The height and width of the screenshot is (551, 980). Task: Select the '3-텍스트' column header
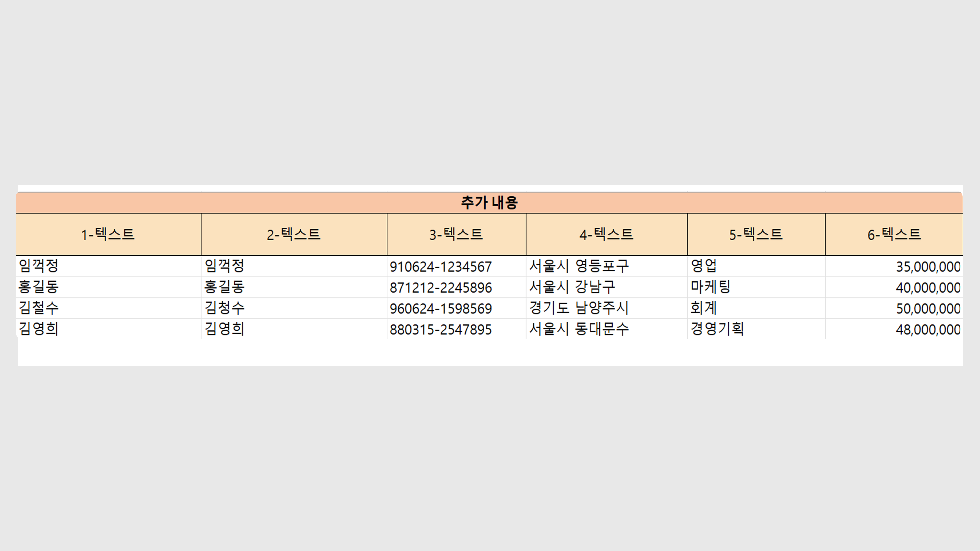456,234
